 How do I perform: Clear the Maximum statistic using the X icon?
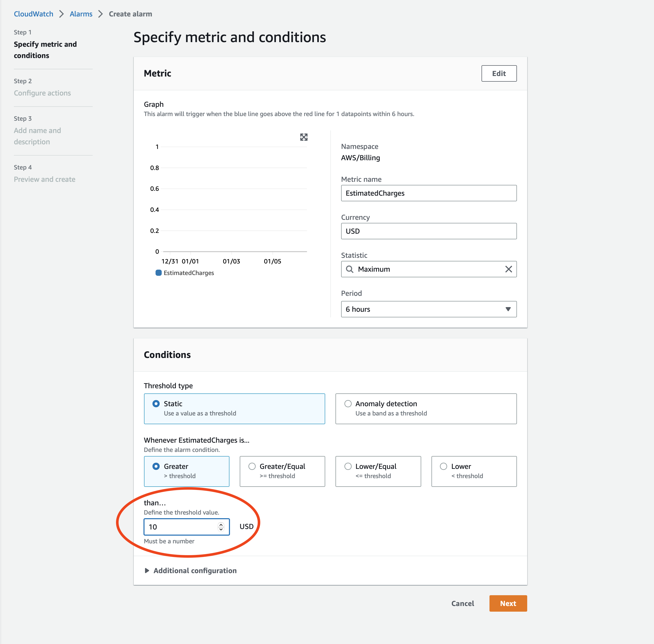coord(508,269)
